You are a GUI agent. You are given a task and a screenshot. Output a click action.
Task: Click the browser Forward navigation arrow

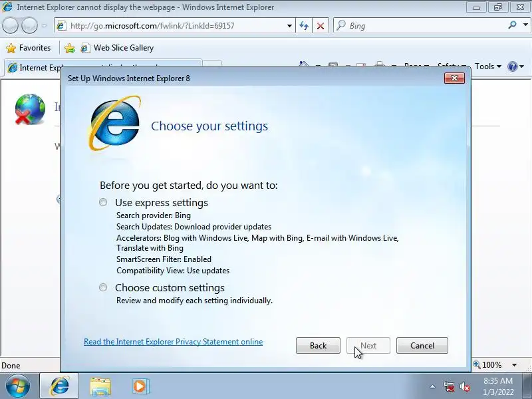(x=29, y=25)
